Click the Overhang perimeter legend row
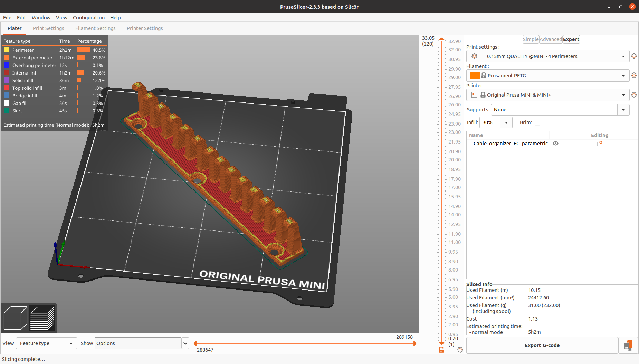Image resolution: width=639 pixels, height=364 pixels. click(55, 65)
